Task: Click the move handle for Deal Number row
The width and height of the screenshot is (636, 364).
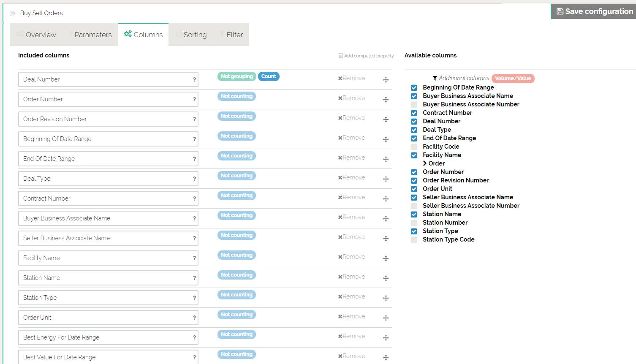Action: (x=386, y=80)
